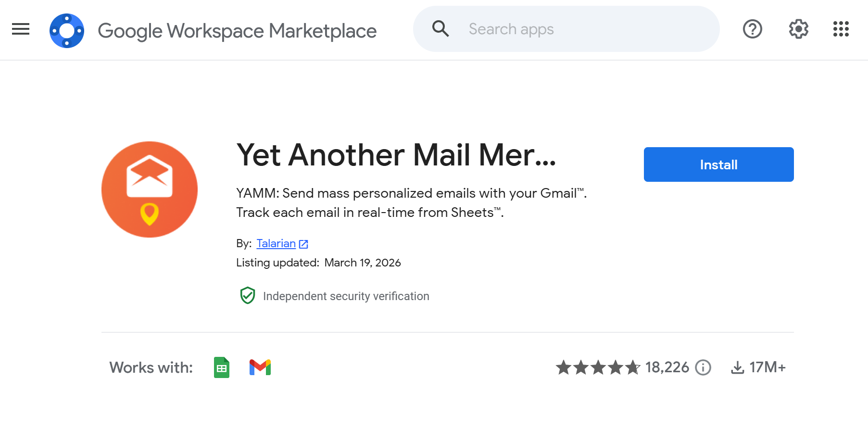Click the Gmail icon
This screenshot has height=429, width=868.
click(x=260, y=367)
